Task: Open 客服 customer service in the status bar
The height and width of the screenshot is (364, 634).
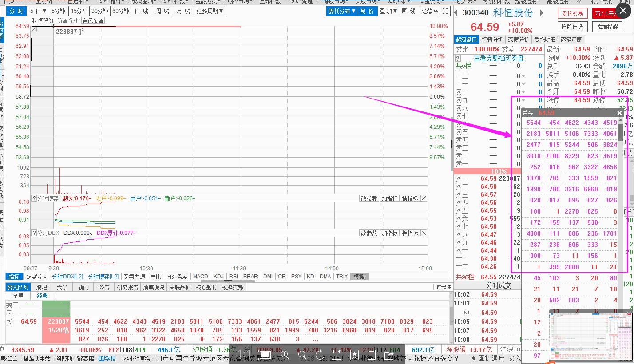Action: pos(86,359)
